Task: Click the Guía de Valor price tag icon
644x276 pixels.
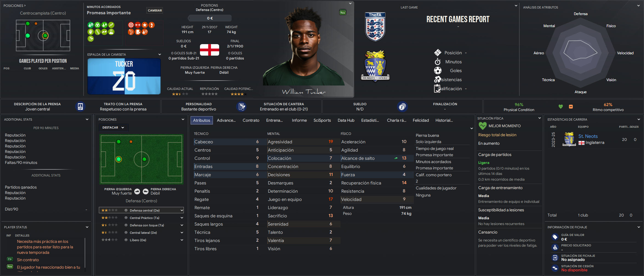Action: tap(555, 237)
